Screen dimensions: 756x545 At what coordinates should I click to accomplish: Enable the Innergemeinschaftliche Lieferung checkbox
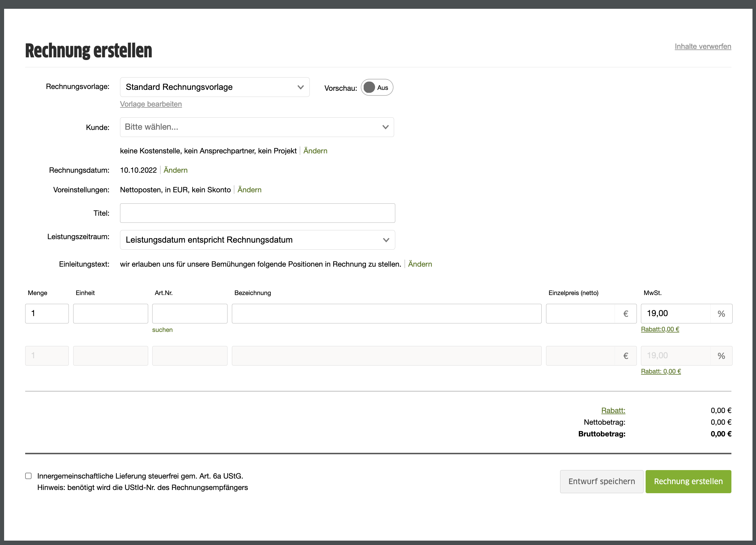coord(29,476)
